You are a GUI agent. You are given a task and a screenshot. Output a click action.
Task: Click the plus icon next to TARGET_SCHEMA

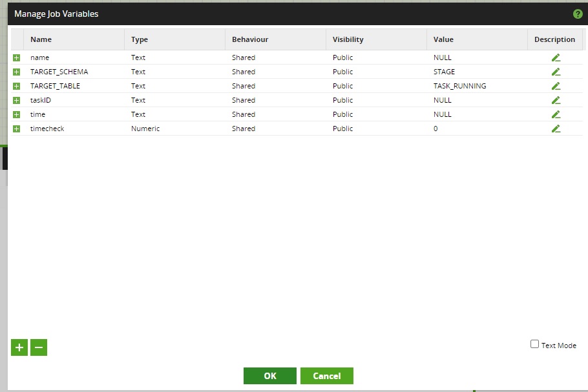coord(16,72)
